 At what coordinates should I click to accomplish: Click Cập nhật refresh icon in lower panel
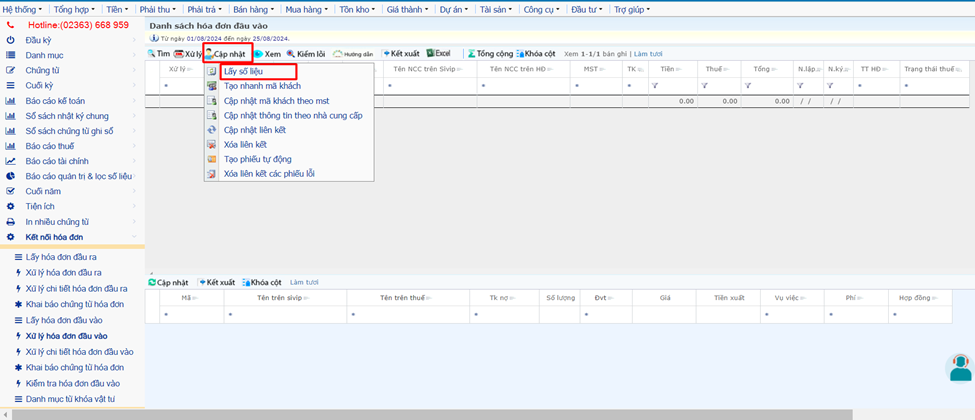152,282
